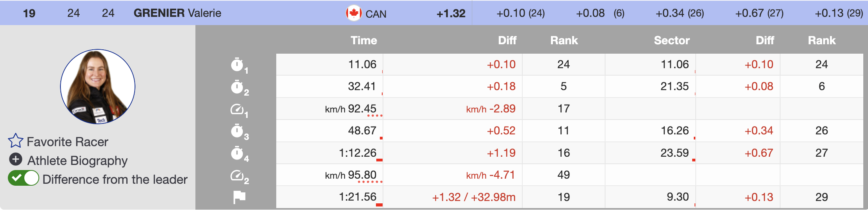Click the Favorite Racer star icon
Screen dimensions: 868x210
pos(16,141)
